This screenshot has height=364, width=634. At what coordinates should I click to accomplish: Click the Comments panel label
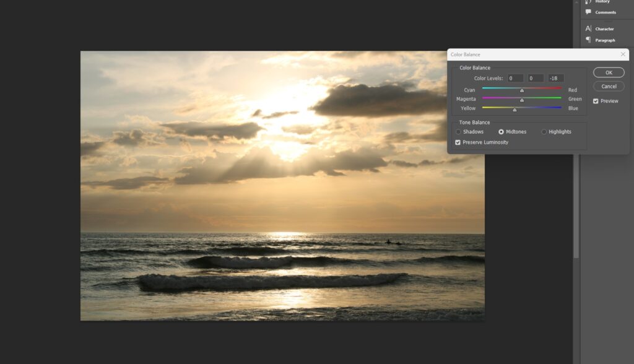pos(606,12)
